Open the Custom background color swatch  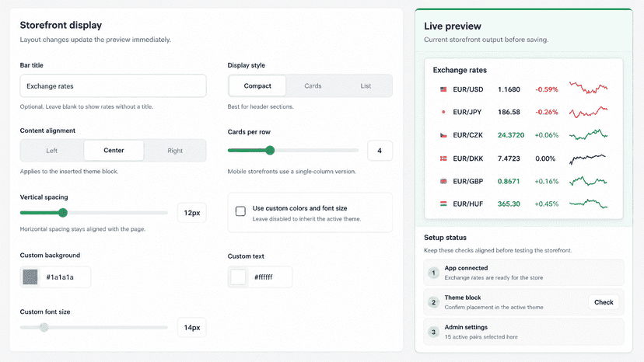coord(30,277)
